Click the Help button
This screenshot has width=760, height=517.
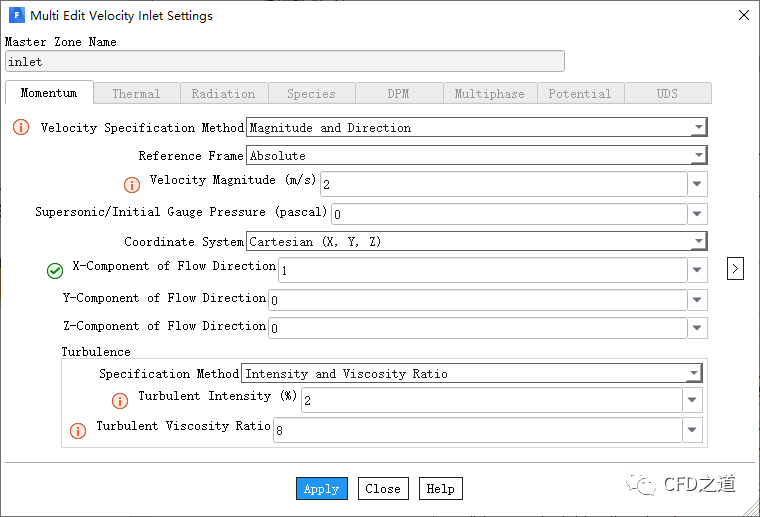coord(440,489)
